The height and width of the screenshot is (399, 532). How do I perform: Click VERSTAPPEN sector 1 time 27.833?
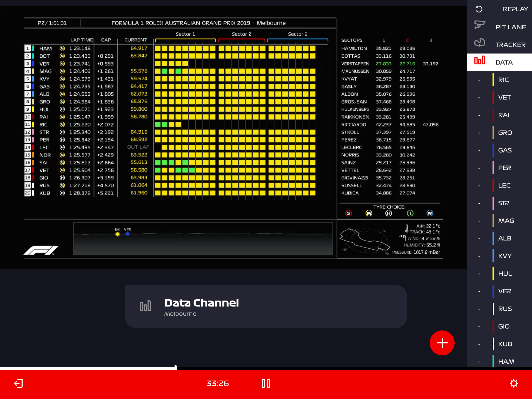384,64
